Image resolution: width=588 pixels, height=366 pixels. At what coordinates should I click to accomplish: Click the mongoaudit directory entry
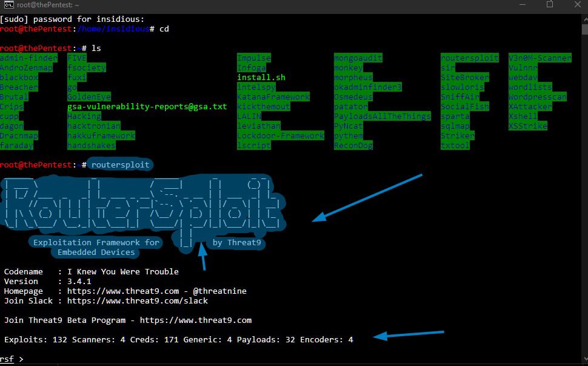click(358, 58)
